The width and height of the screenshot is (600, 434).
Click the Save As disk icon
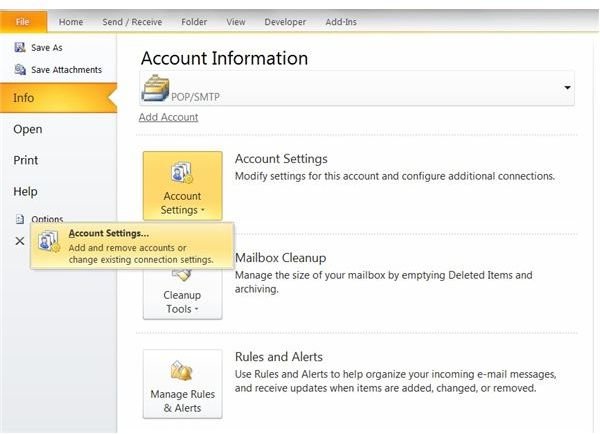tap(20, 47)
